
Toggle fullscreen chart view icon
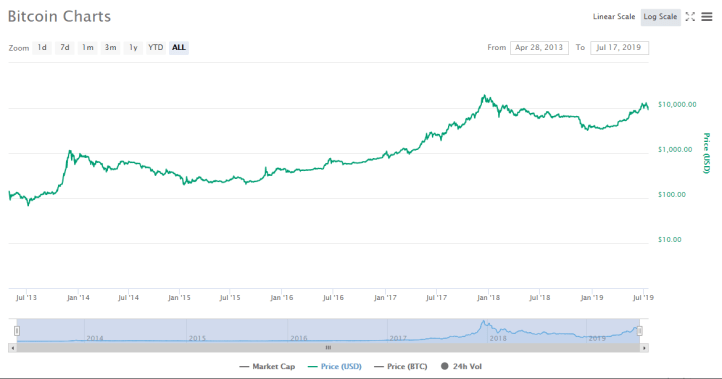690,17
